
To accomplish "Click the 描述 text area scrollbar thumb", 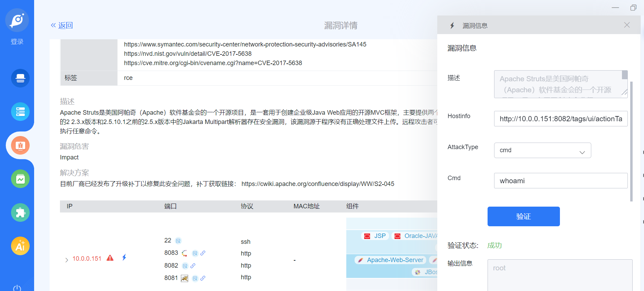I will 625,75.
